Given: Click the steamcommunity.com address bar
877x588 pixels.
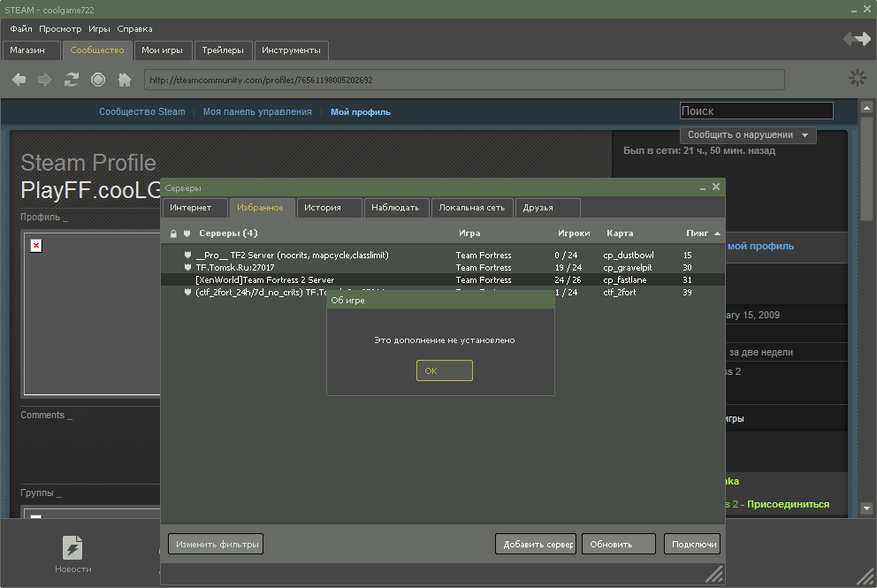Looking at the screenshot, I should coord(464,80).
